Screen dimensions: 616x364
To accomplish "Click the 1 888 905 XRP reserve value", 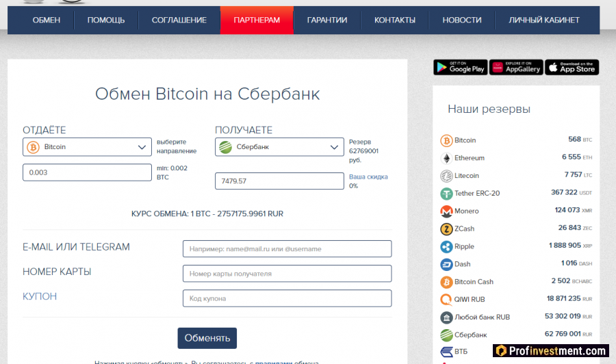I will pyautogui.click(x=570, y=246).
